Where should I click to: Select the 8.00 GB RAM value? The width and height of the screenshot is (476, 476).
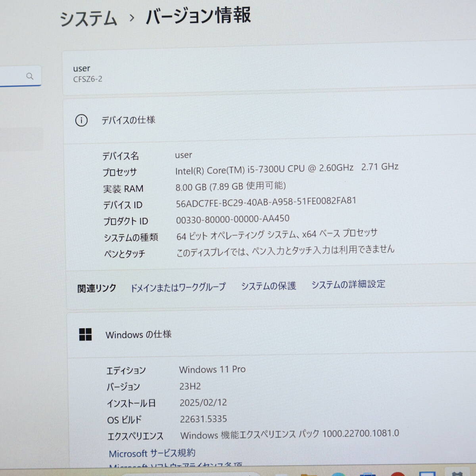pyautogui.click(x=230, y=186)
